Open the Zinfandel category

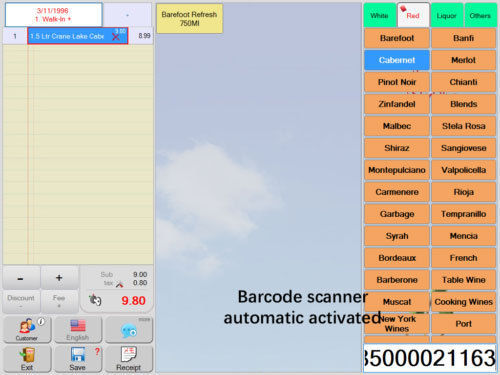pyautogui.click(x=397, y=104)
